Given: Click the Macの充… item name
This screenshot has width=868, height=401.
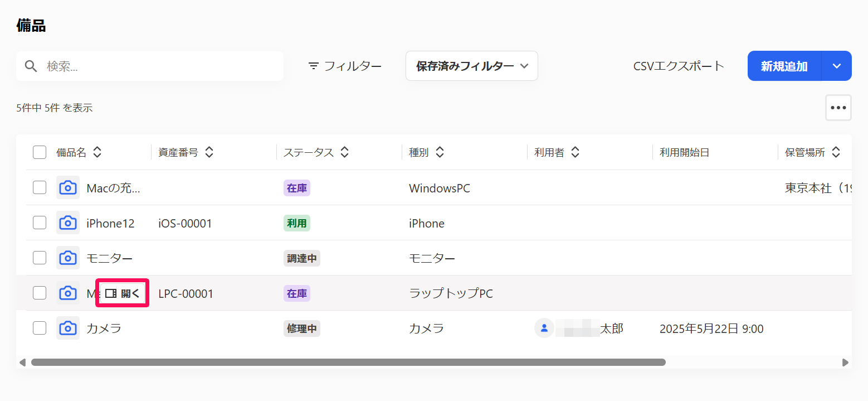Looking at the screenshot, I should (114, 189).
